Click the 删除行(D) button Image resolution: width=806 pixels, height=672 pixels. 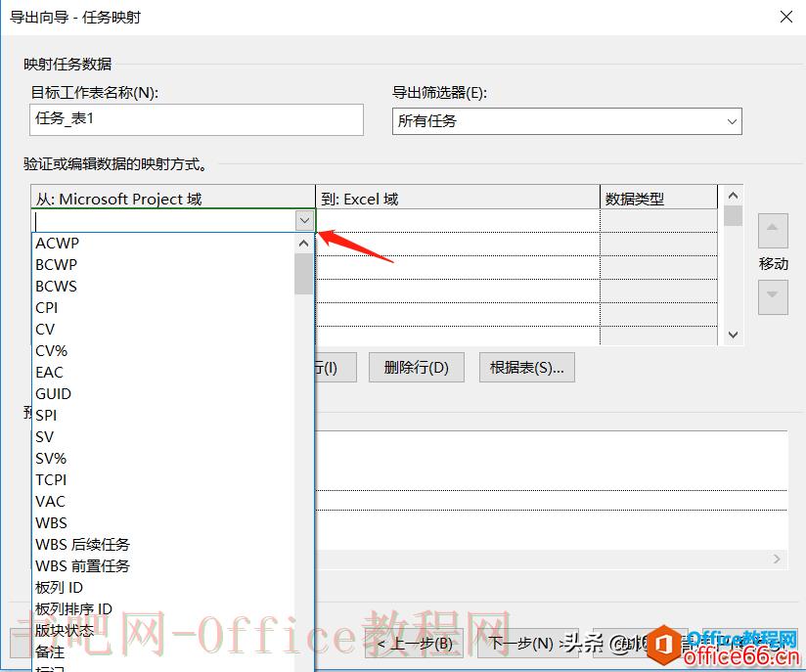coord(417,368)
